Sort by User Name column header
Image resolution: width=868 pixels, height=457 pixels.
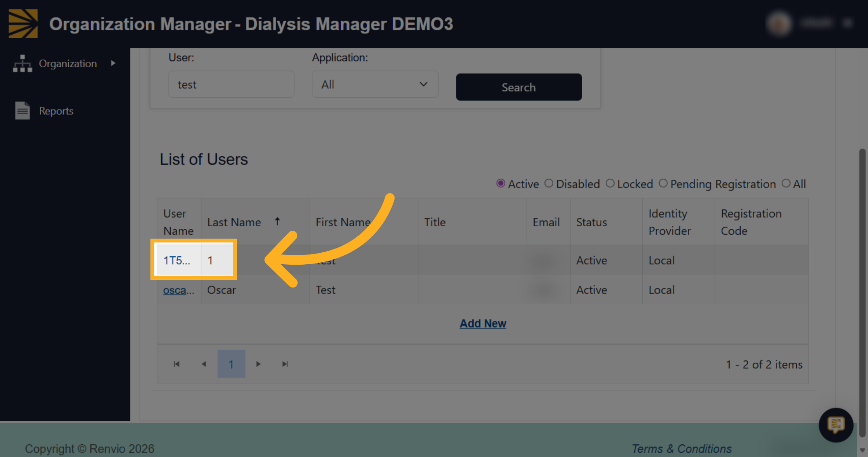click(x=178, y=222)
